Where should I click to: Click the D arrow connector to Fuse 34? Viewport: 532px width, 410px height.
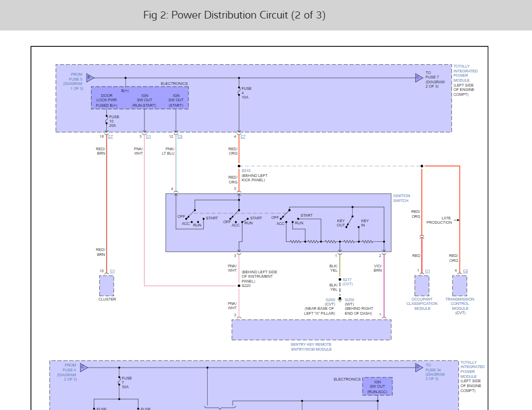pos(419,368)
